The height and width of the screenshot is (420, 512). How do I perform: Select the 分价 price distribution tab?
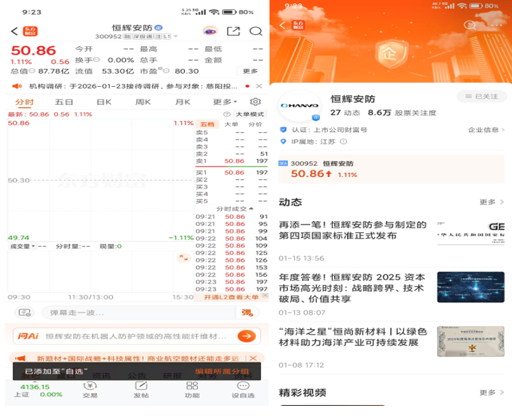tap(255, 124)
